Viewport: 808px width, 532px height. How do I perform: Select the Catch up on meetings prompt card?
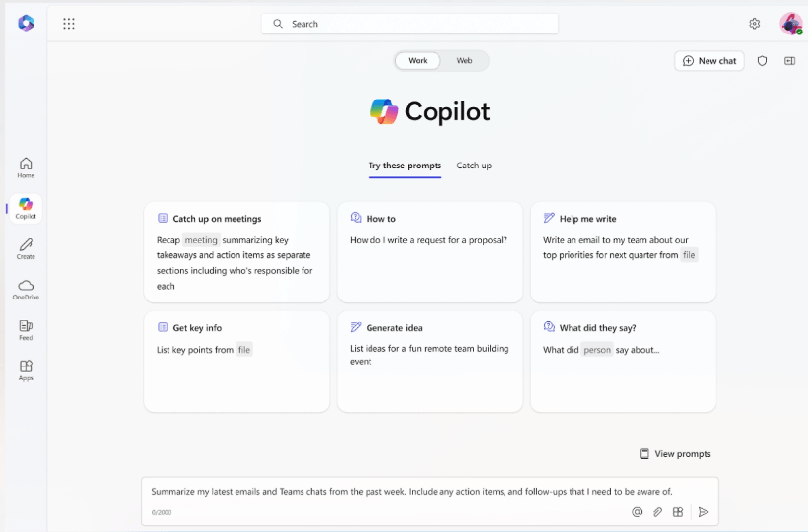236,252
